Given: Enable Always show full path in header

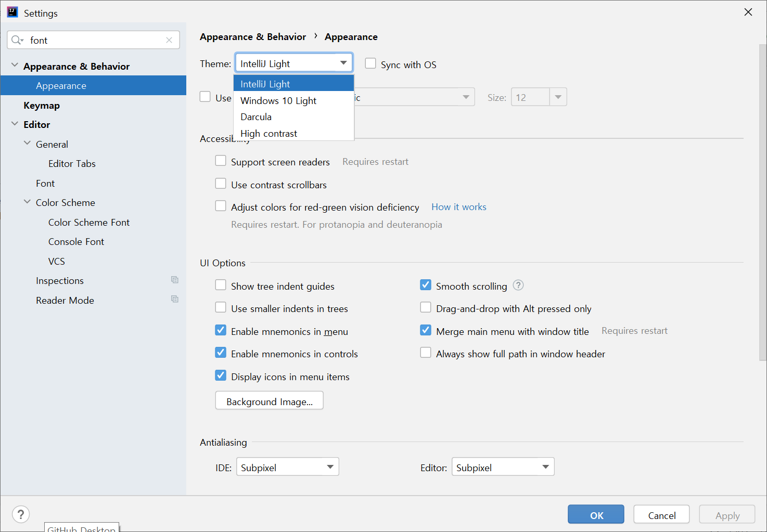Looking at the screenshot, I should click(x=426, y=353).
